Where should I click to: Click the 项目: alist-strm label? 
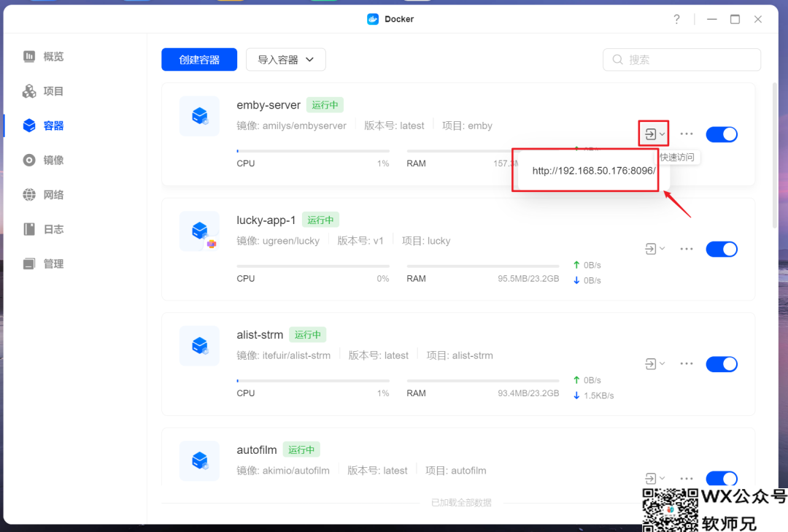click(460, 355)
